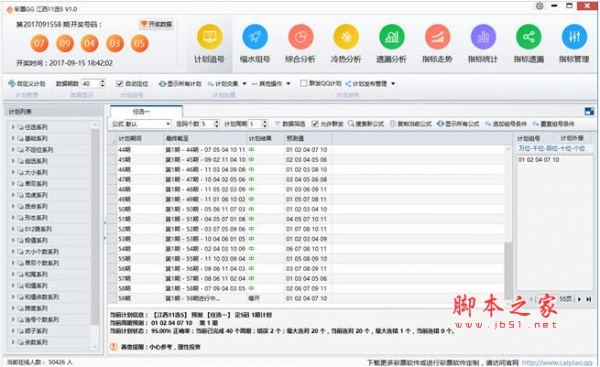Screen dimensions: 600x367
Task: Select the 顺子系列 tree item
Action: (x=36, y=331)
